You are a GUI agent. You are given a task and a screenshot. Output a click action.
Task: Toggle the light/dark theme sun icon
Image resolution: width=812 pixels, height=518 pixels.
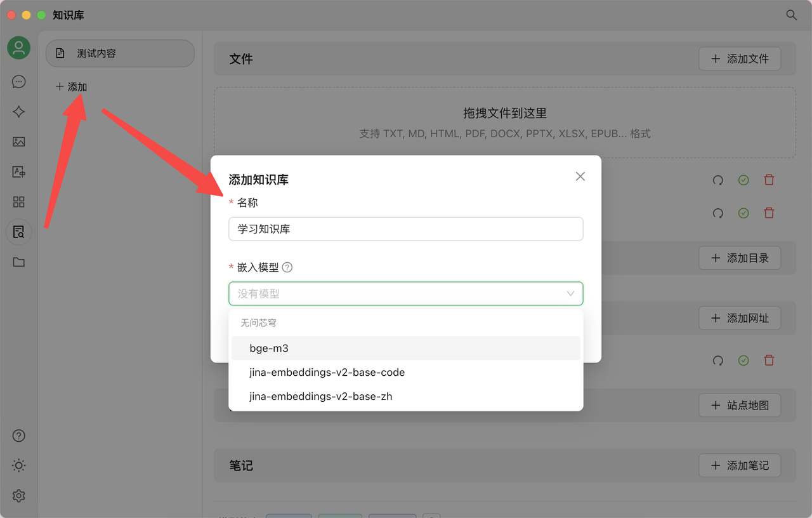click(x=19, y=466)
